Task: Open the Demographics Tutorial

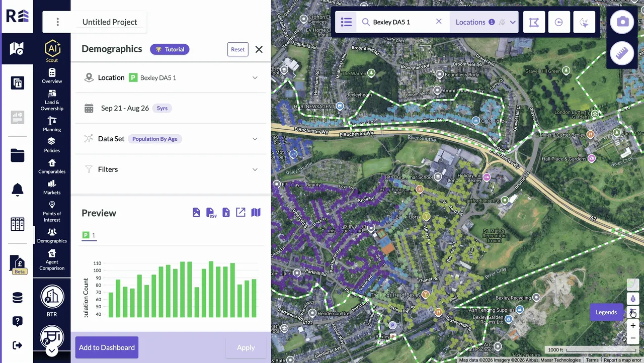Action: point(170,49)
